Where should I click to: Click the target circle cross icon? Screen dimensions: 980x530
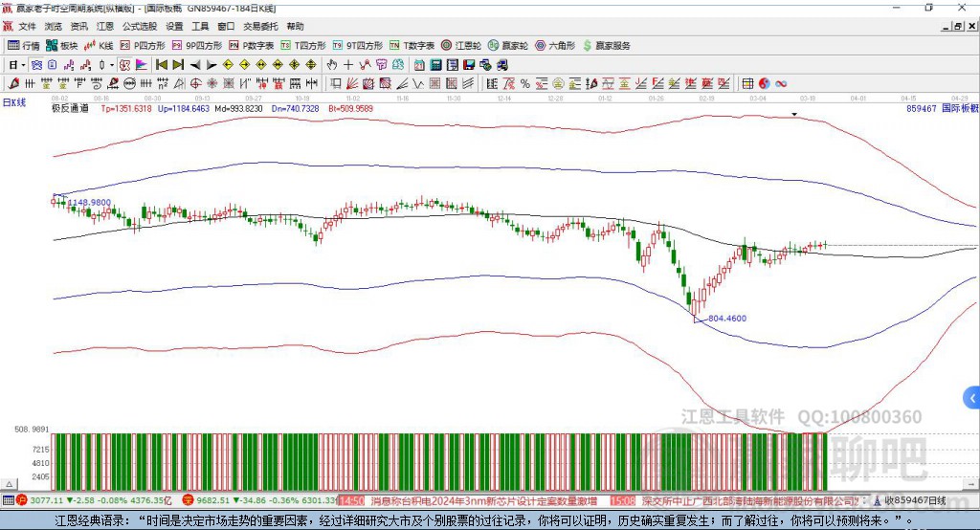195,83
